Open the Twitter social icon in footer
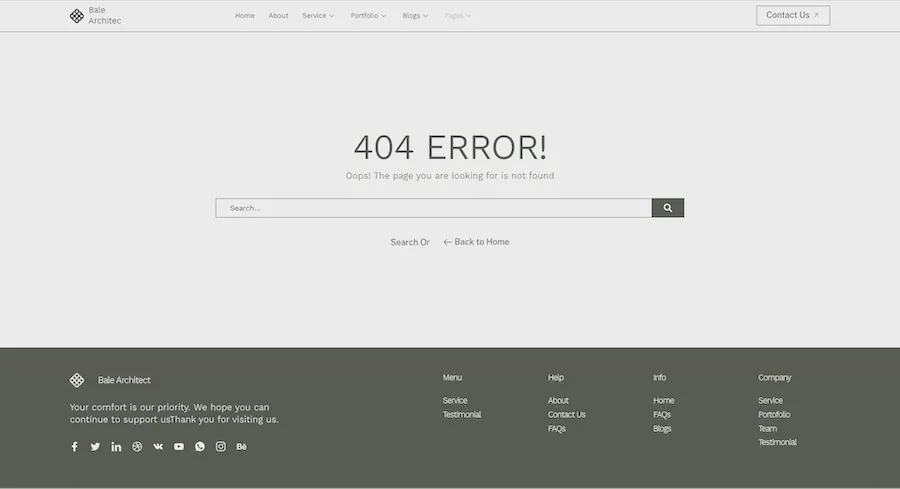 (95, 447)
